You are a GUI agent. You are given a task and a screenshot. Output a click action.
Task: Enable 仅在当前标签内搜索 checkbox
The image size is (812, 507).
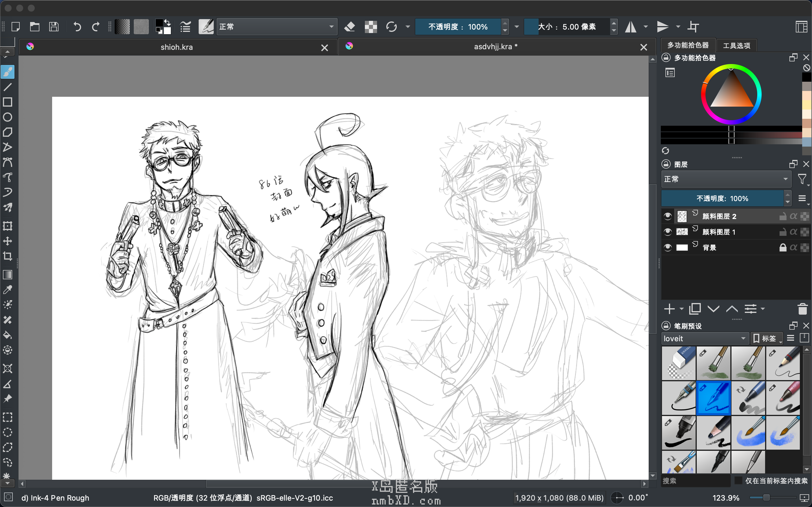738,480
